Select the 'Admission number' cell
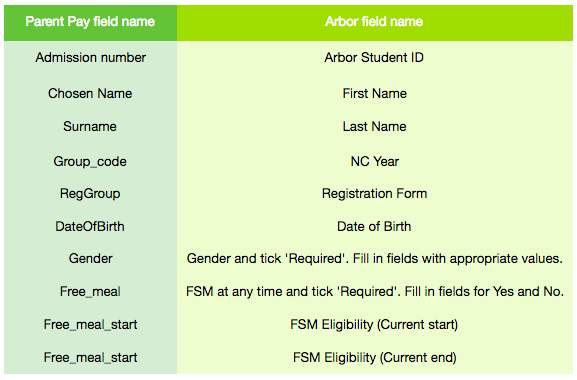The height and width of the screenshot is (380, 577). tap(90, 58)
